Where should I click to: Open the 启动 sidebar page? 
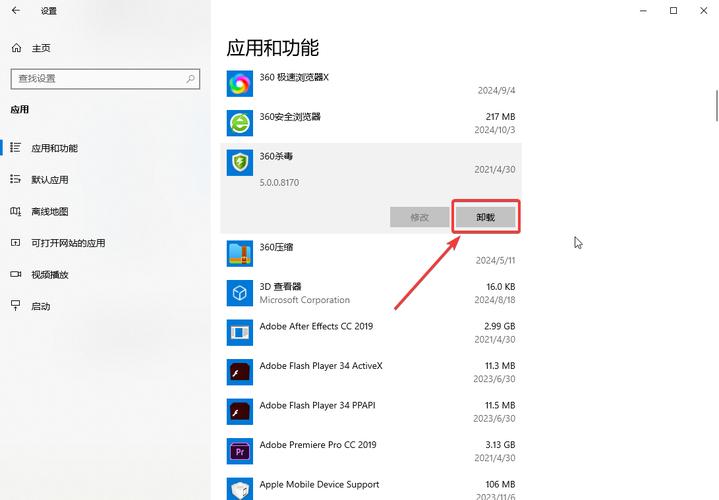(41, 306)
